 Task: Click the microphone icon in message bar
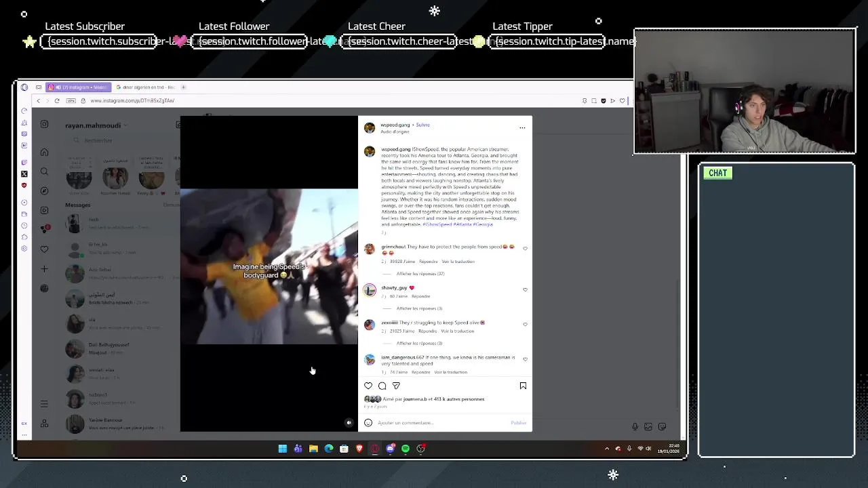pos(635,426)
